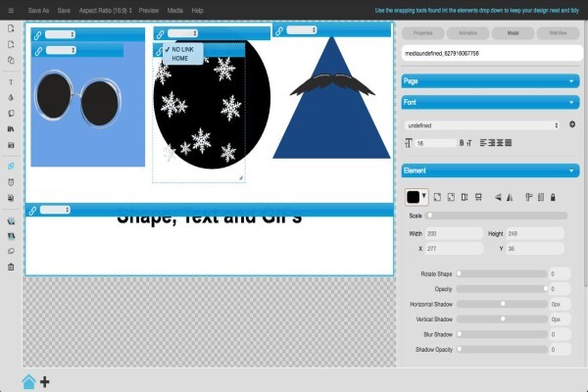This screenshot has height=392, width=588.
Task: Click the round add-font icon beside font dropdown
Action: (572, 124)
